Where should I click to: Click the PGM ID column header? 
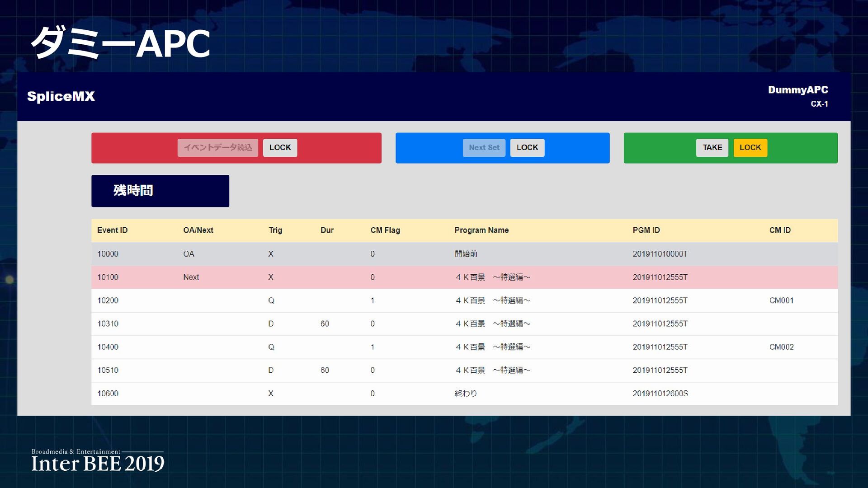click(646, 230)
